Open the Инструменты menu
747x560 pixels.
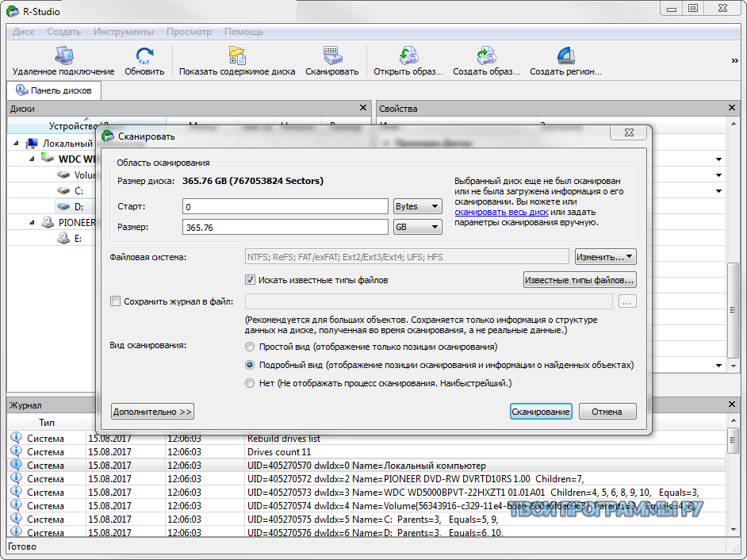pyautogui.click(x=124, y=32)
